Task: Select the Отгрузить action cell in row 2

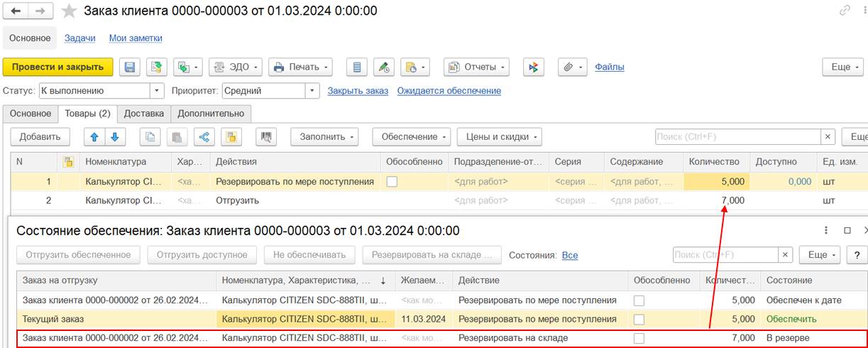Action: click(295, 200)
